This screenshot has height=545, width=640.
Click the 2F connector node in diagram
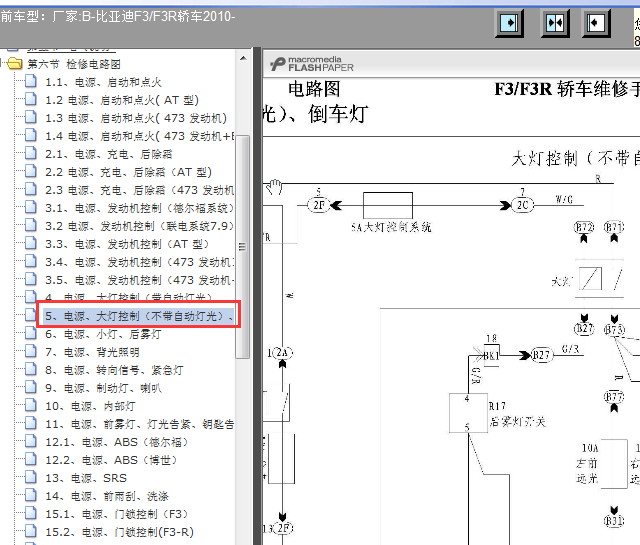click(x=319, y=205)
